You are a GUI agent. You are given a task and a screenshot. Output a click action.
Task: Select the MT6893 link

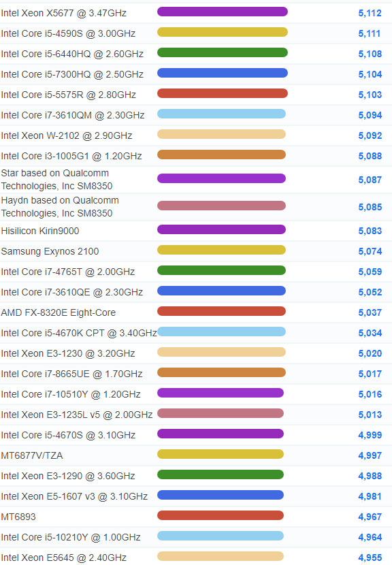pos(18,517)
